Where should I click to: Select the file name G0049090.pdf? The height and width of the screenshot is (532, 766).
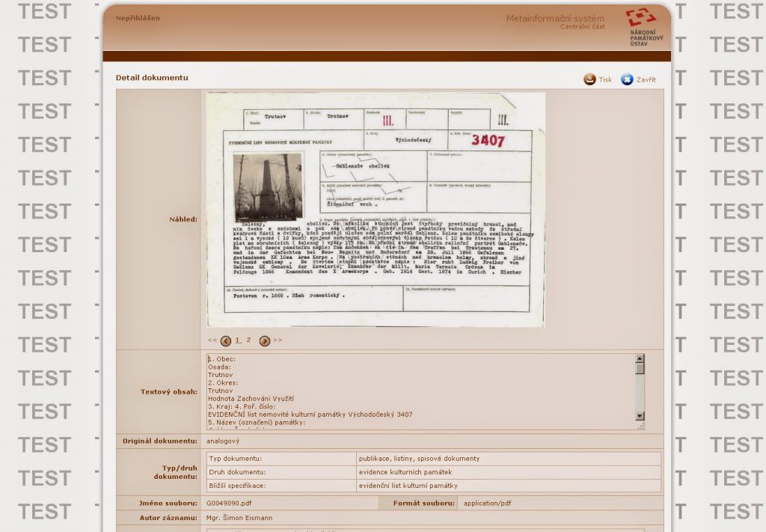point(229,503)
